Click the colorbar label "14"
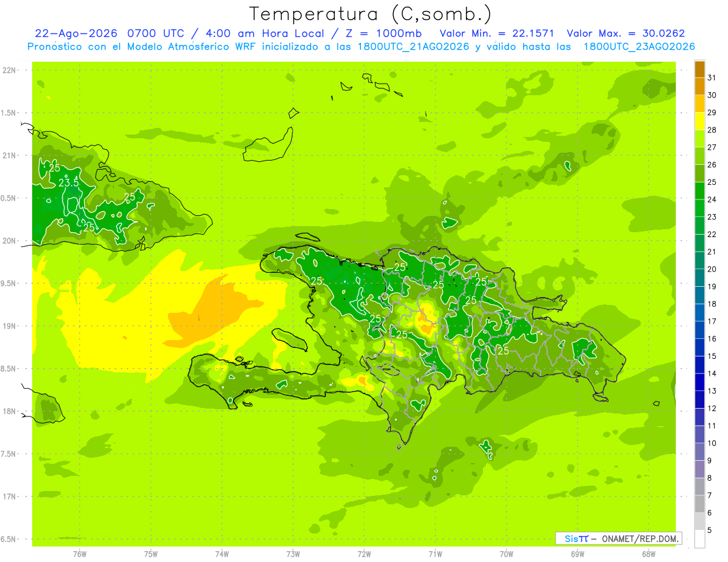728x562 pixels. pyautogui.click(x=712, y=373)
